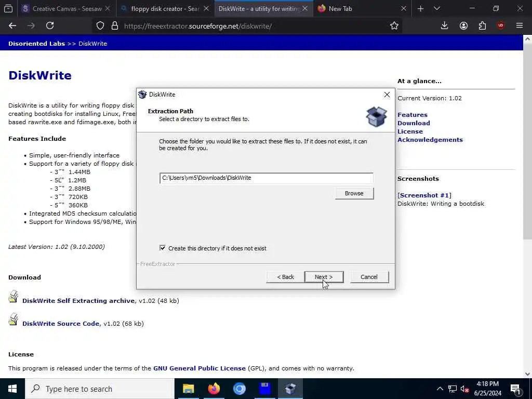Screen dimensions: 532x399
Task: Open the Download sidebar link
Action: (x=414, y=123)
